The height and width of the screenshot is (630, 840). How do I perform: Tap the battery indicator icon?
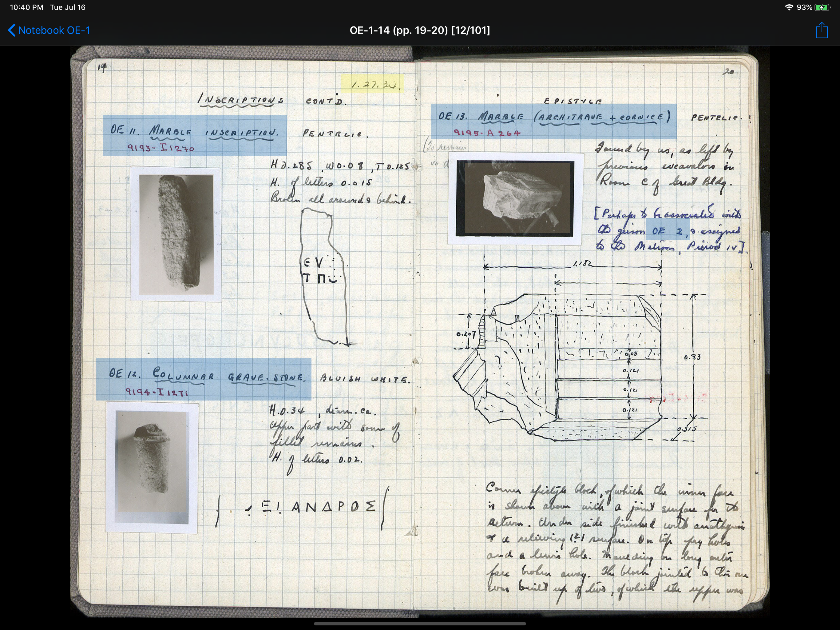822,7
